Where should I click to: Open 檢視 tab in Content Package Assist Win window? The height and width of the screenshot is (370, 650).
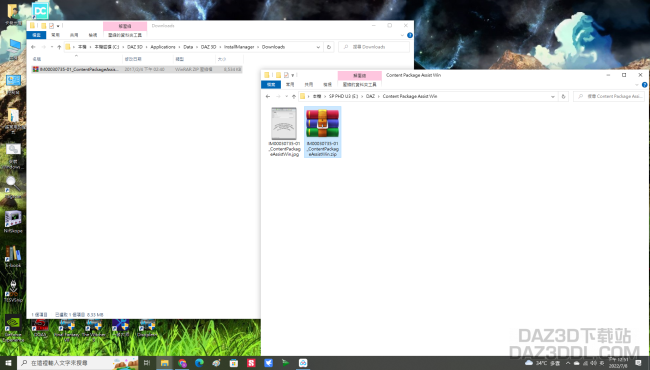point(327,85)
